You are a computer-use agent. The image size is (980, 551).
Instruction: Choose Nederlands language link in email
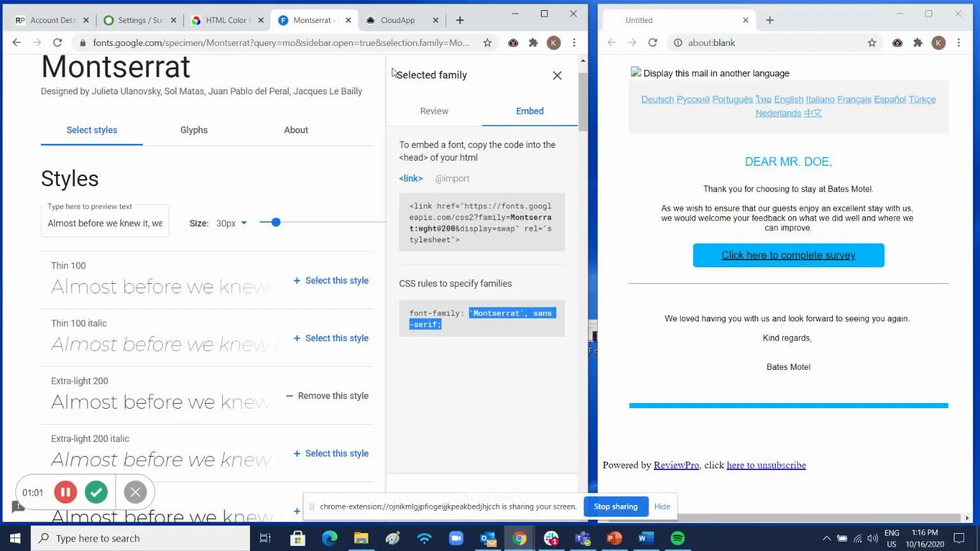[778, 113]
